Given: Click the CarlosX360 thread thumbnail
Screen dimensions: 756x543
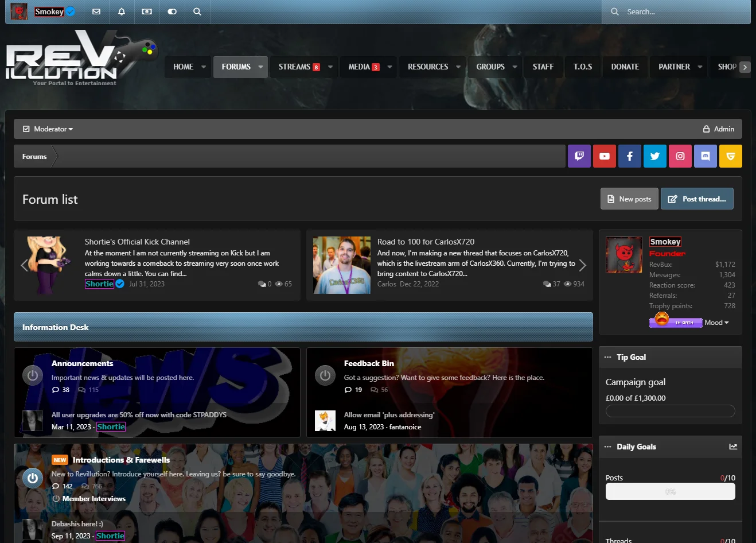Looking at the screenshot, I should click(x=342, y=265).
